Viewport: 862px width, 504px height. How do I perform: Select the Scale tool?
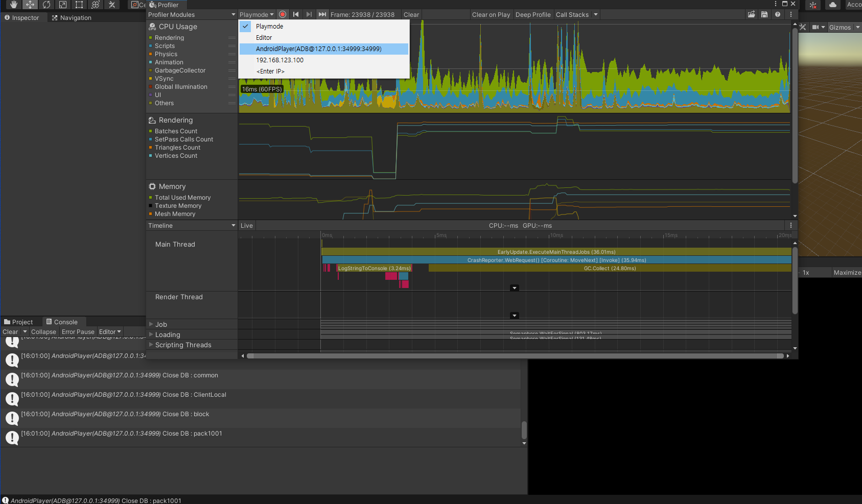pos(63,5)
